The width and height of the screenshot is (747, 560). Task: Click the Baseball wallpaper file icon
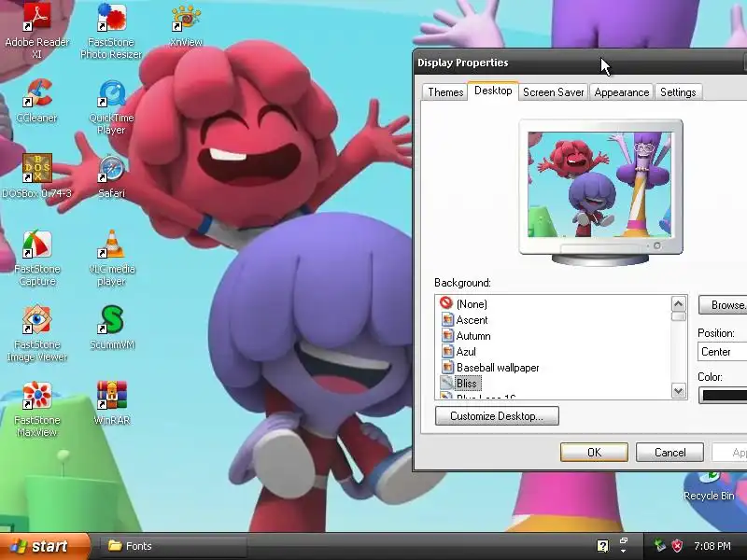pos(447,367)
